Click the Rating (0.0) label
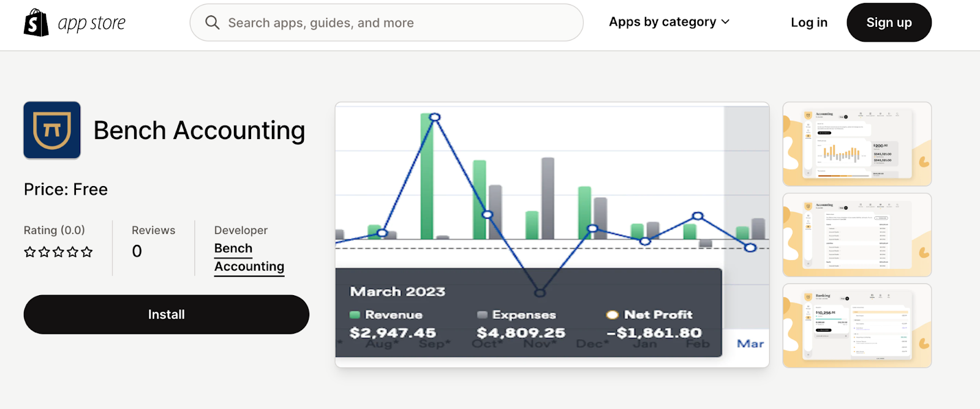The height and width of the screenshot is (409, 980). [55, 230]
